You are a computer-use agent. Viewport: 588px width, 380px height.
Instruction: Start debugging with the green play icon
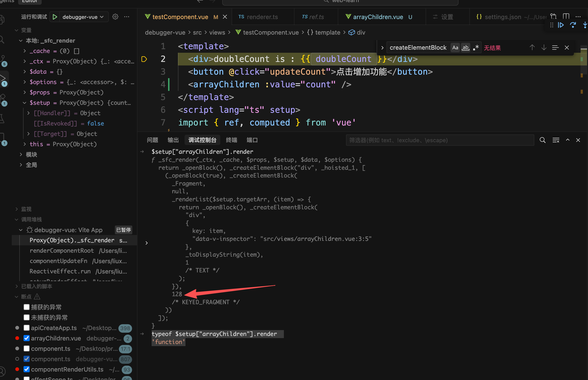point(55,17)
